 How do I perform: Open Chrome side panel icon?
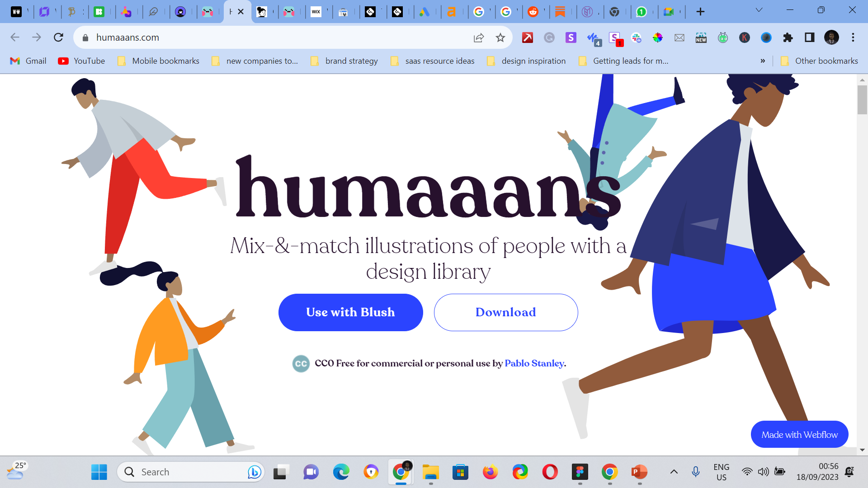[810, 38]
